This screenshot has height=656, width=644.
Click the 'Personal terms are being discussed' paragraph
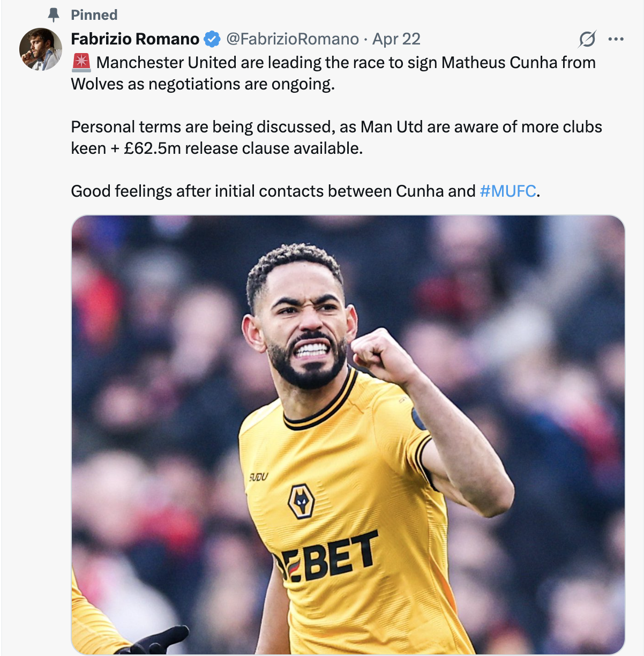[336, 138]
